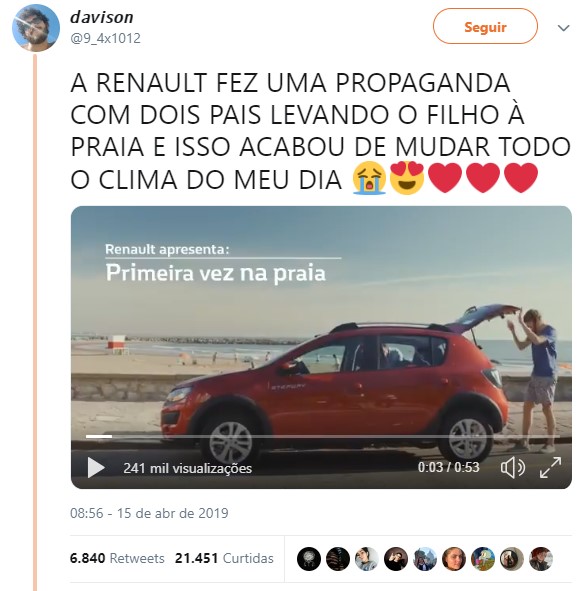Open the sixth liker's woman avatar
Viewport: 579px width, 591px height.
tap(454, 559)
